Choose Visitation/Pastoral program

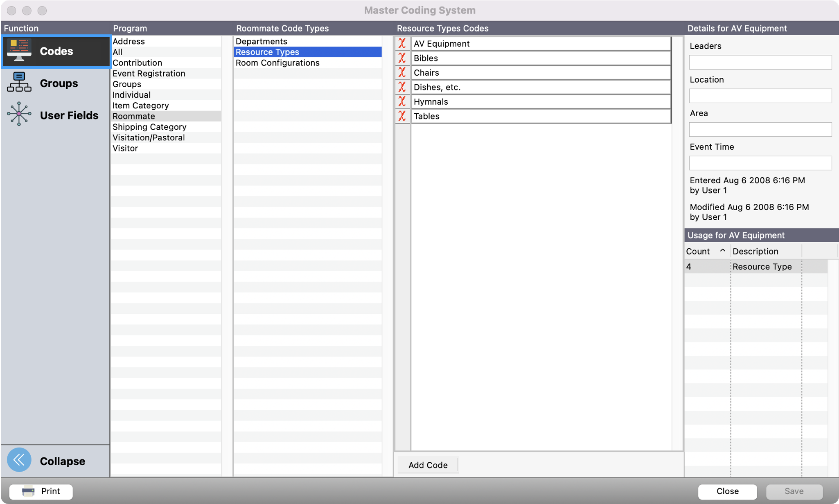coord(148,137)
